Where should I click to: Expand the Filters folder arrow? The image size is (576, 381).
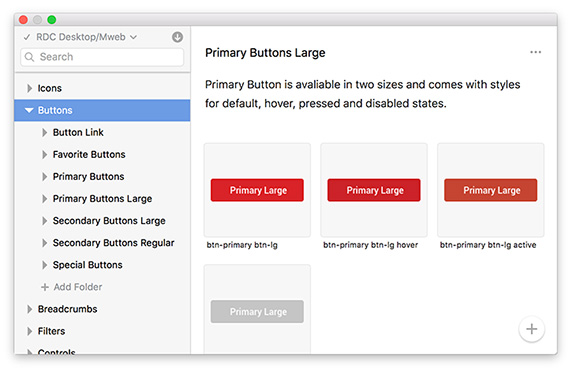pos(29,331)
